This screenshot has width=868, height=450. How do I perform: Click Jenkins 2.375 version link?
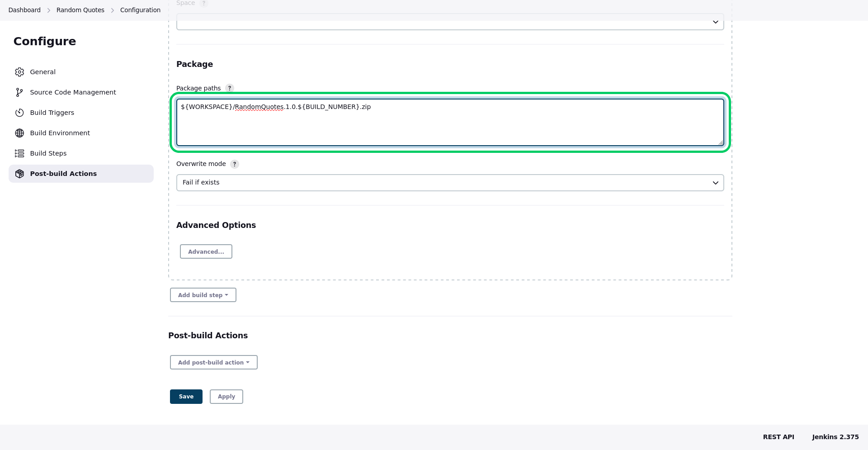click(x=835, y=437)
